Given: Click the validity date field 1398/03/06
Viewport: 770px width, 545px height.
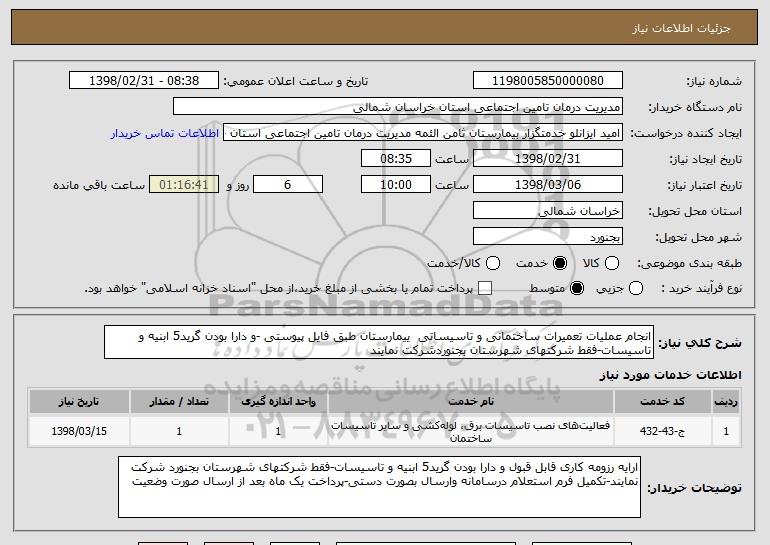Looking at the screenshot, I should tap(548, 185).
